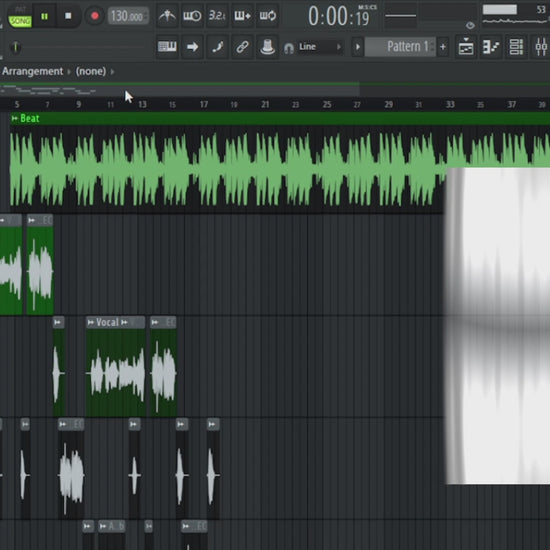
Task: Toggle the metronome
Action: pos(167,15)
